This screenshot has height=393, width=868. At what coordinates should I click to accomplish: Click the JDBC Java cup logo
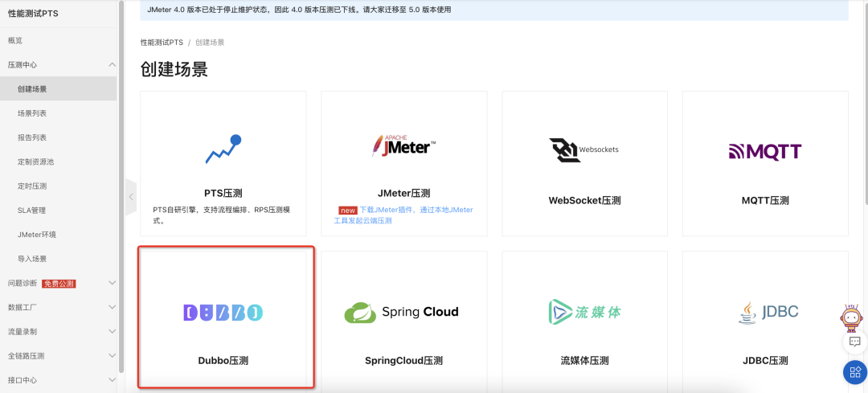(x=768, y=313)
